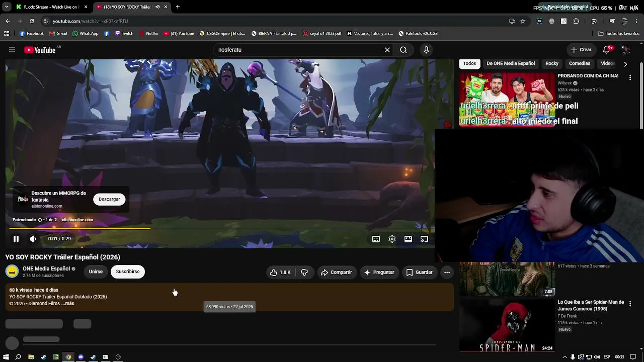Select the Rocky filter chip
The height and width of the screenshot is (362, 644).
(552, 63)
